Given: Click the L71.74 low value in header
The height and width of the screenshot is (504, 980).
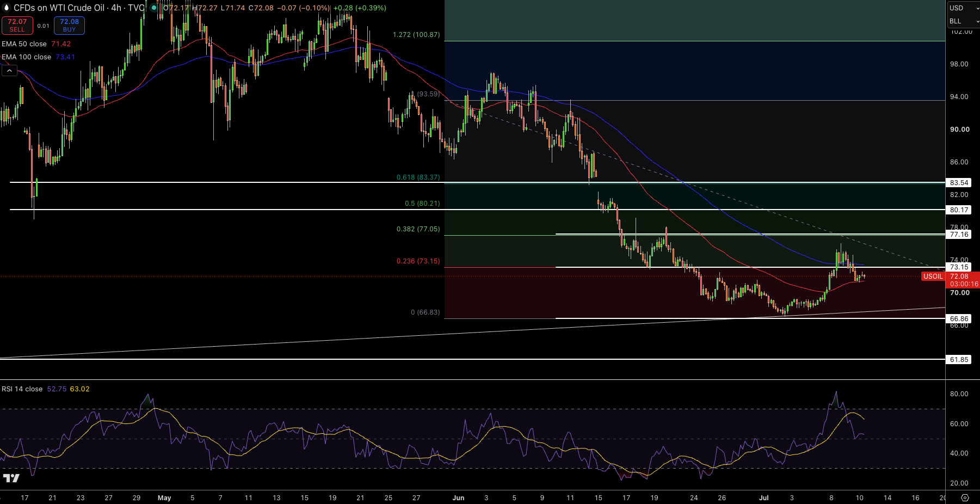Looking at the screenshot, I should [233, 8].
